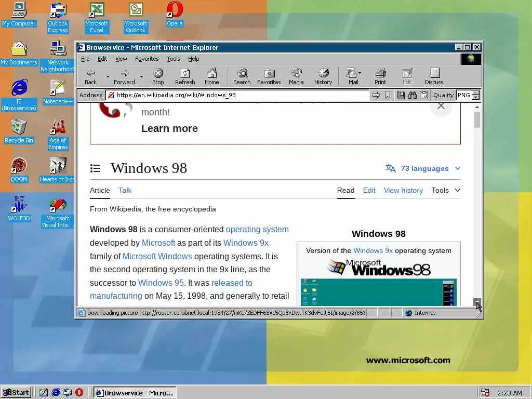
Task: Click the Mail toolbar button
Action: pos(351,77)
